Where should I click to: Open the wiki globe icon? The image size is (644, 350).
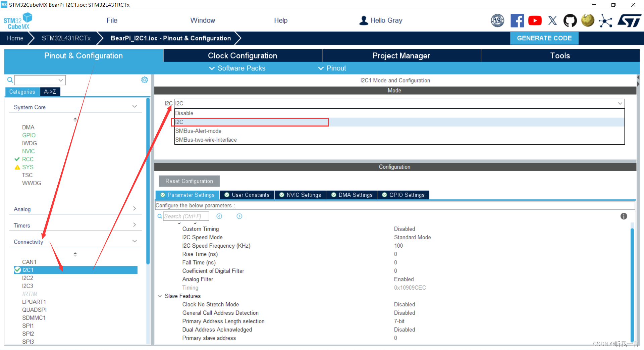(x=588, y=20)
